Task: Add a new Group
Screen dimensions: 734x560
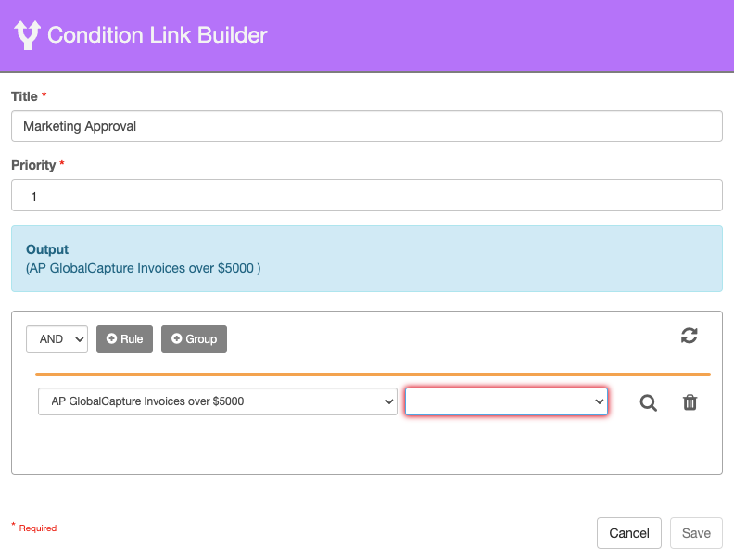Action: point(194,339)
